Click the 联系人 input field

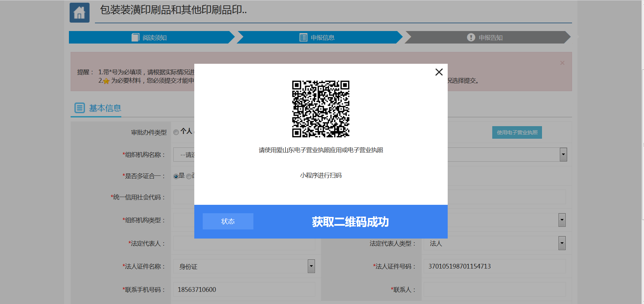(x=495, y=289)
